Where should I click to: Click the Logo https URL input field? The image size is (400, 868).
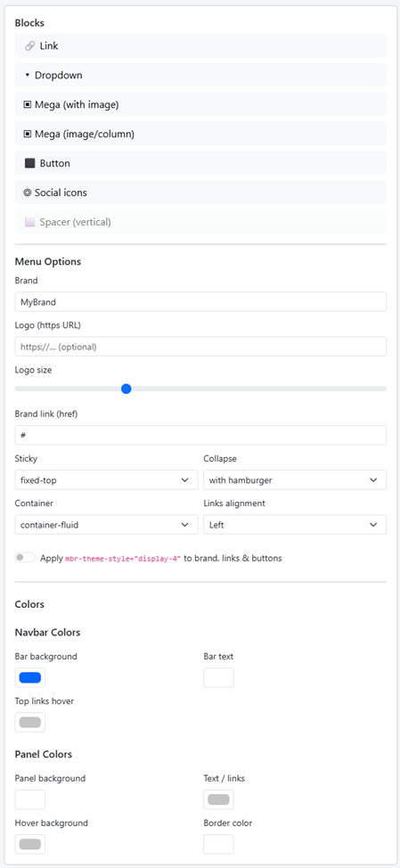click(x=200, y=347)
